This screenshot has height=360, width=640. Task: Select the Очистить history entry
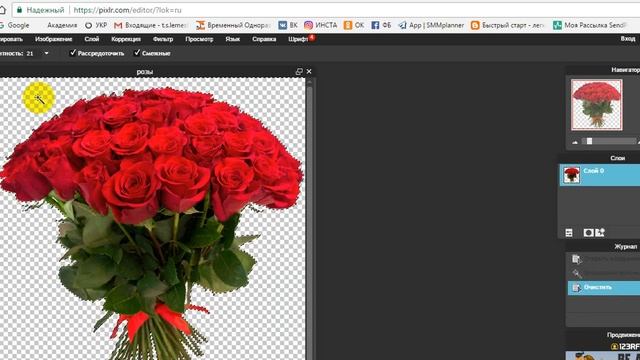pyautogui.click(x=604, y=287)
